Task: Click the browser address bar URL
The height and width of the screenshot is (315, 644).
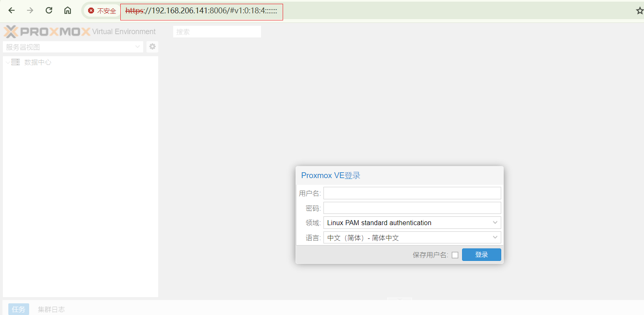Action: pyautogui.click(x=201, y=11)
